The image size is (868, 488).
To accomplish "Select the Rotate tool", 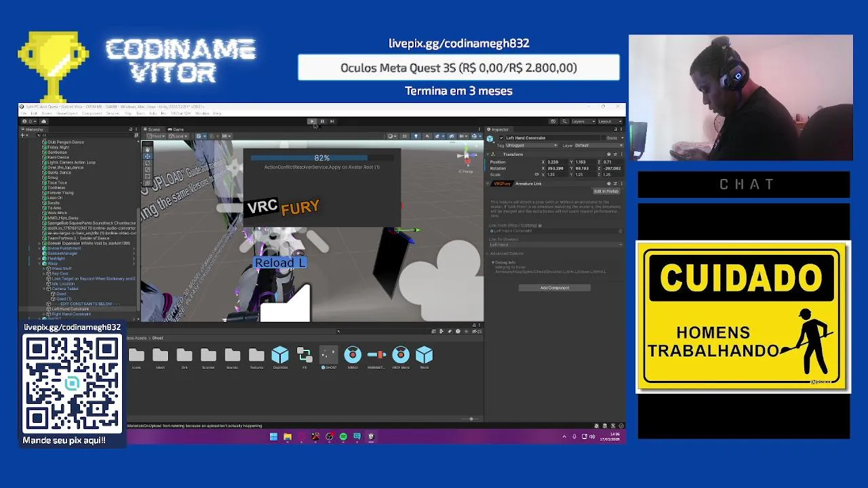I will (147, 163).
